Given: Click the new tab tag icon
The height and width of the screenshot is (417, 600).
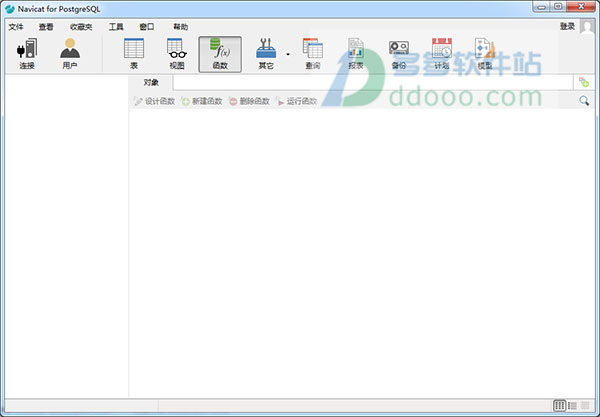Looking at the screenshot, I should coord(584,82).
